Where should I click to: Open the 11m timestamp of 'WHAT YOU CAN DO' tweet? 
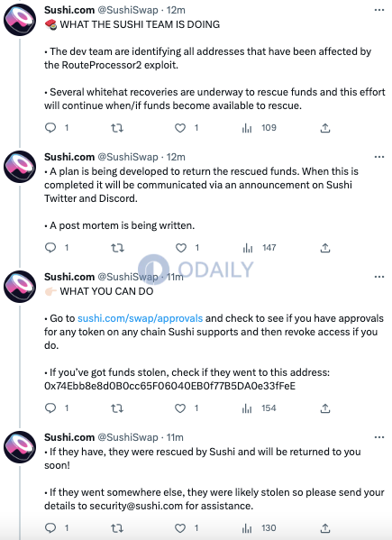coord(175,277)
